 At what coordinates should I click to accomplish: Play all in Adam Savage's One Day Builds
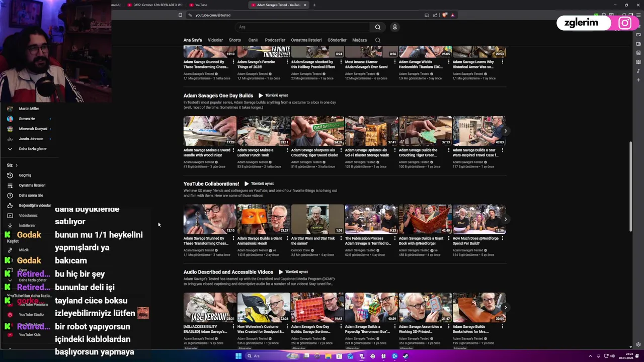click(273, 96)
